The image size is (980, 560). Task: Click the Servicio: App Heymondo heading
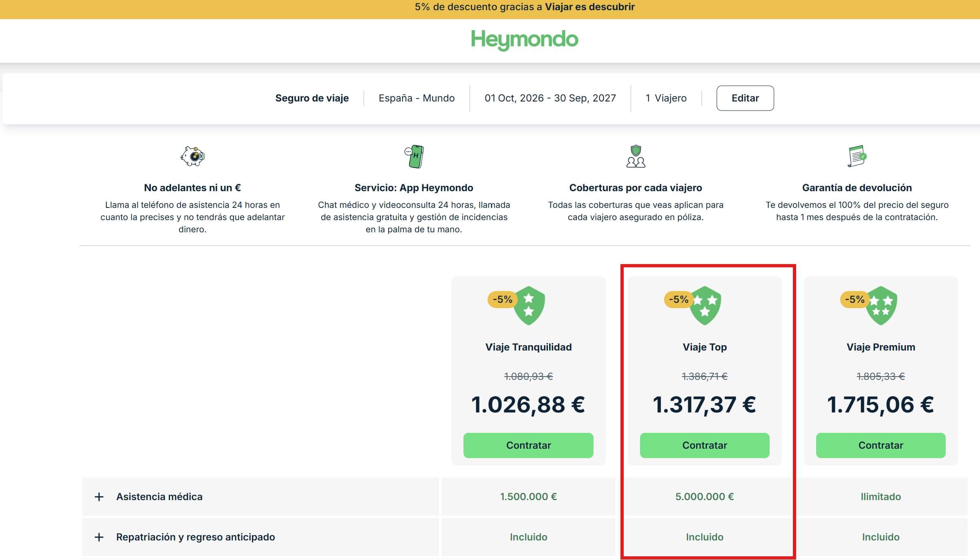coord(414,188)
